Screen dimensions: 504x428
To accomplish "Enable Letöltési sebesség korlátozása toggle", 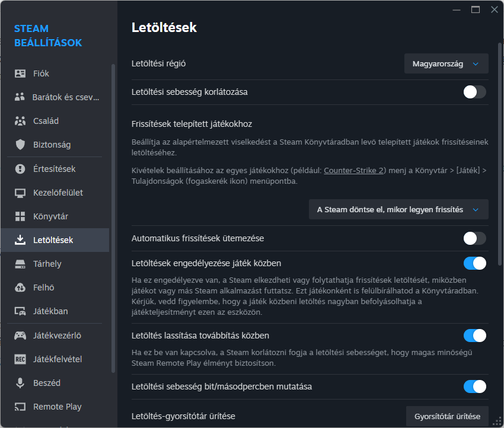I will pos(474,92).
